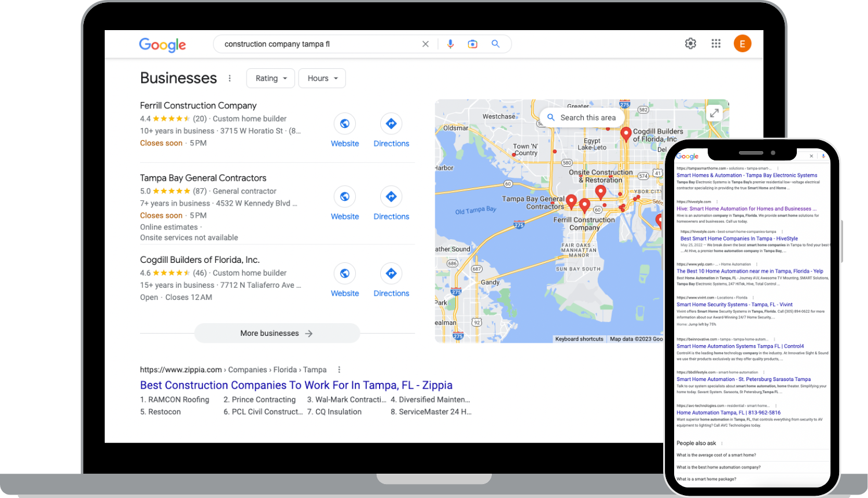Open Google settings gear icon
Screen dimensions: 868x498
click(x=690, y=43)
